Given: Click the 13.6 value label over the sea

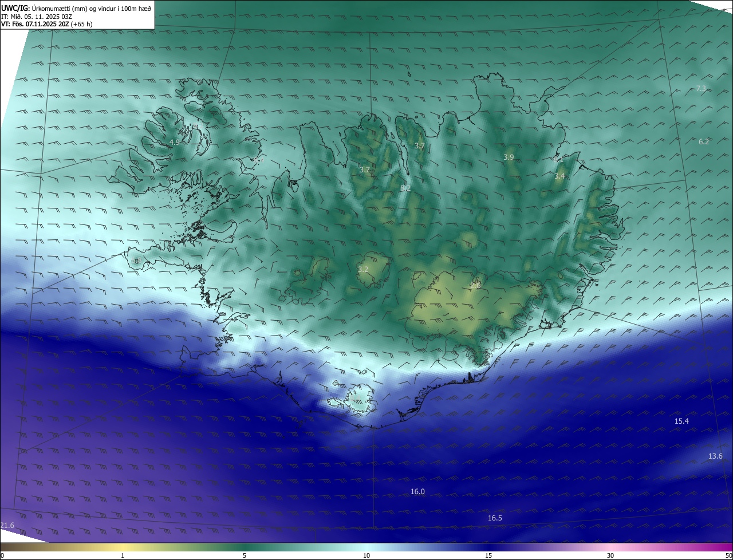Looking at the screenshot, I should click(x=715, y=456).
